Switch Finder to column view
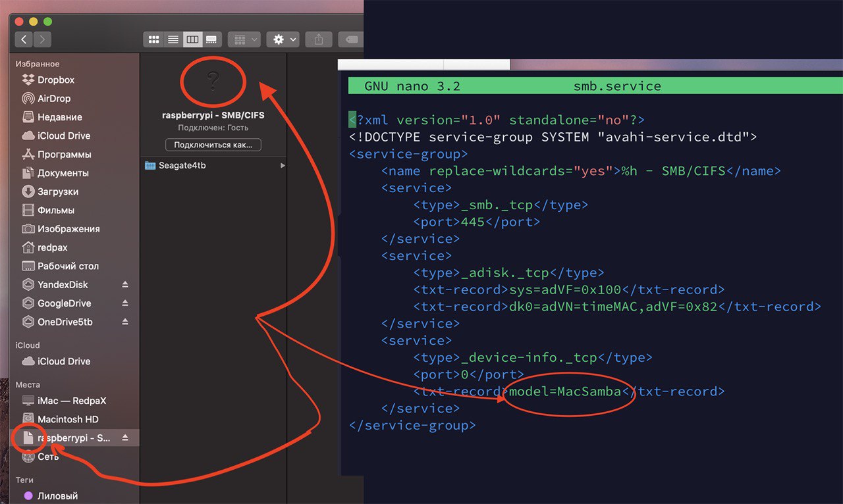843x504 pixels. (x=192, y=39)
